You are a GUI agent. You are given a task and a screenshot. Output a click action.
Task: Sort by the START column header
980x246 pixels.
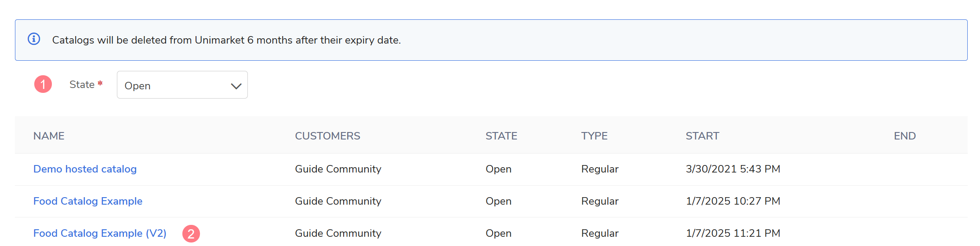tap(702, 136)
